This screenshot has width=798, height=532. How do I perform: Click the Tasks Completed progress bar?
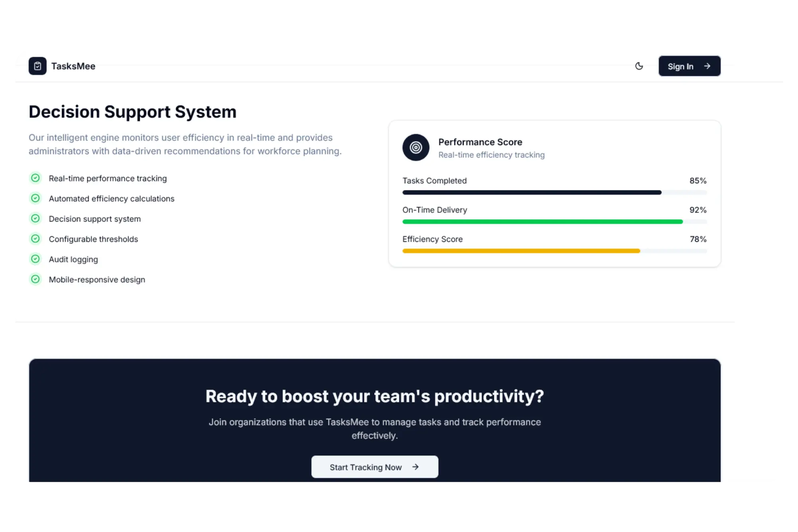pyautogui.click(x=531, y=192)
